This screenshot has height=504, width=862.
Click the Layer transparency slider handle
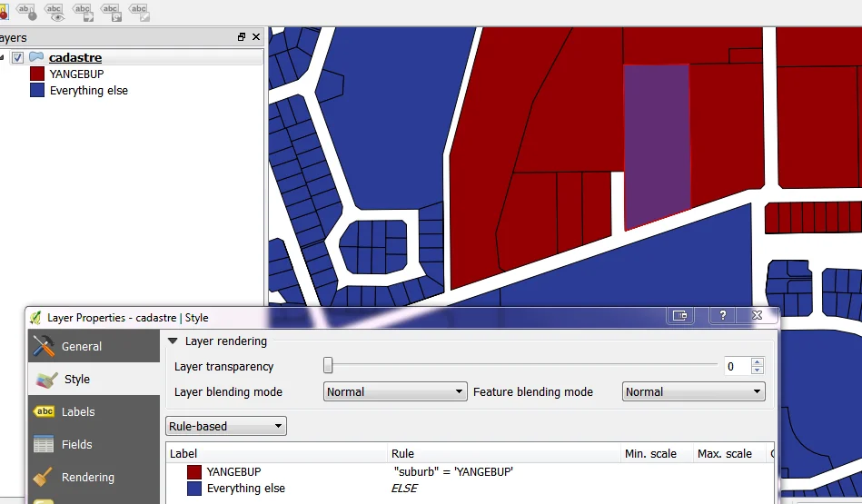[328, 366]
